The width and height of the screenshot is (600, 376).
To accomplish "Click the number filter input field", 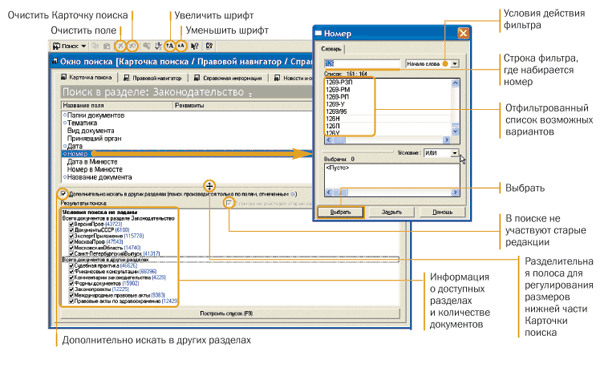I will click(362, 63).
